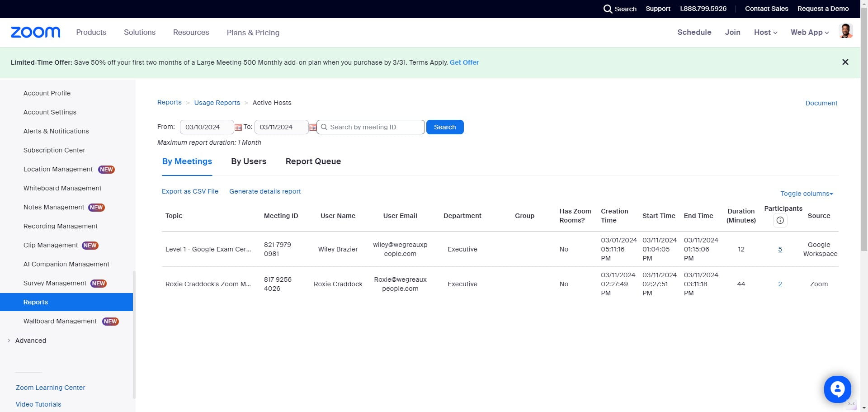Open participant count 5 for Wiley Brazier
The image size is (868, 412).
click(x=780, y=249)
